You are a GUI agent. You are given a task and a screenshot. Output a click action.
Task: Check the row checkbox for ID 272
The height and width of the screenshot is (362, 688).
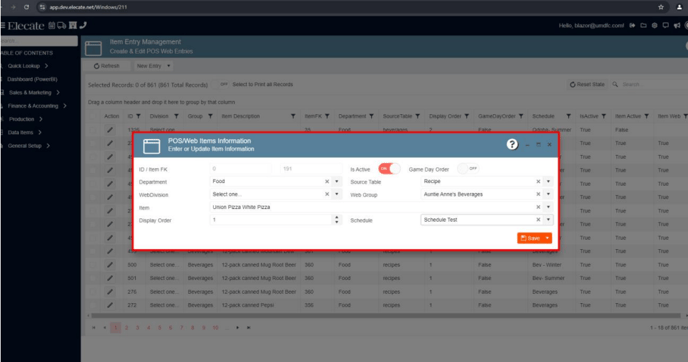tap(92, 305)
